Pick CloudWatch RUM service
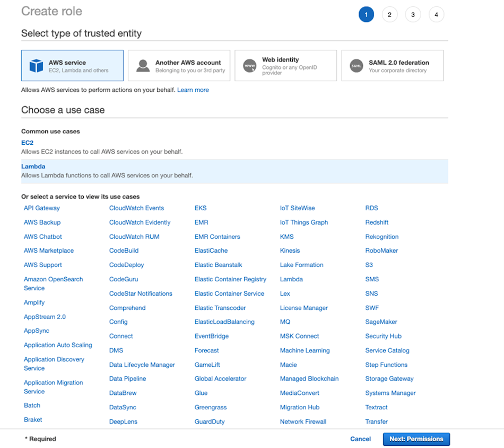 [x=134, y=237]
